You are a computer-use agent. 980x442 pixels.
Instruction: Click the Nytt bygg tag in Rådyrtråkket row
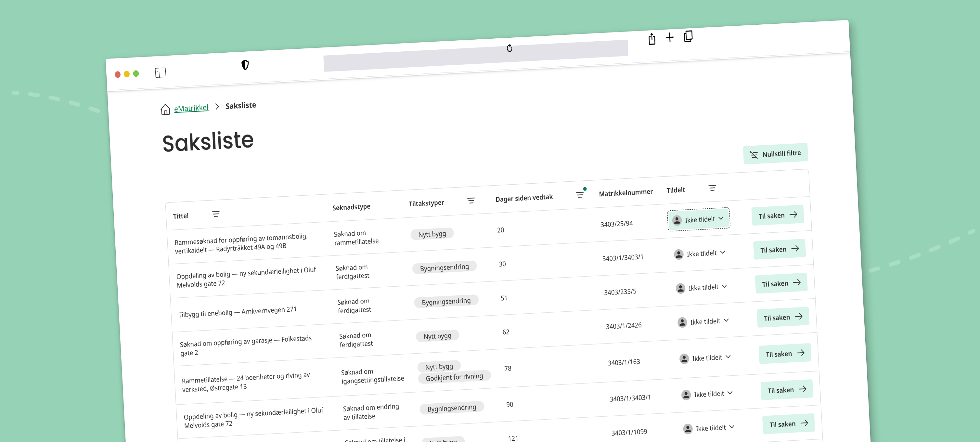(x=432, y=234)
